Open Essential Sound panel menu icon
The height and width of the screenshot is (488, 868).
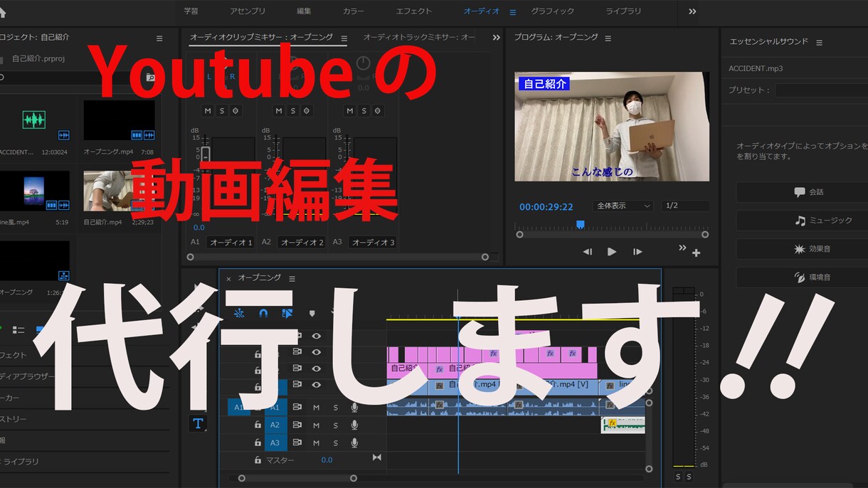[819, 43]
